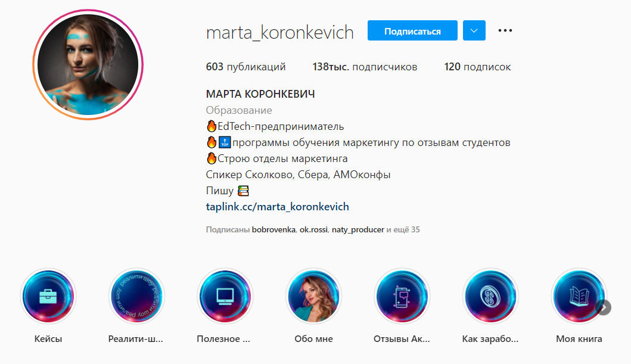Click the Полезное ... highlight label
The height and width of the screenshot is (364, 631).
223,338
